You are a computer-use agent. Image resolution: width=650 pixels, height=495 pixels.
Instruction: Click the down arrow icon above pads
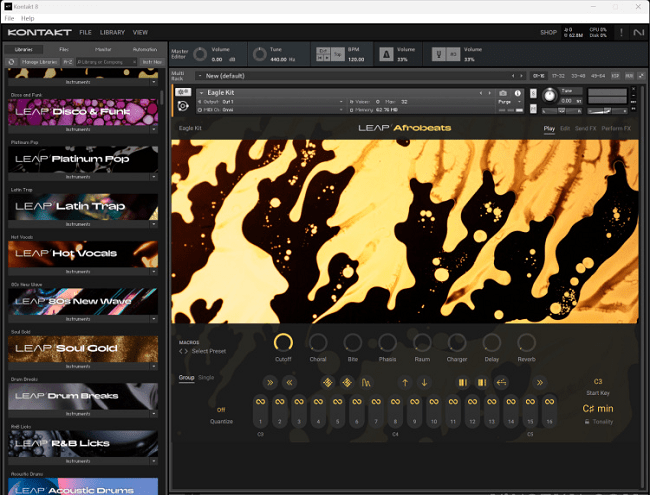tap(424, 382)
